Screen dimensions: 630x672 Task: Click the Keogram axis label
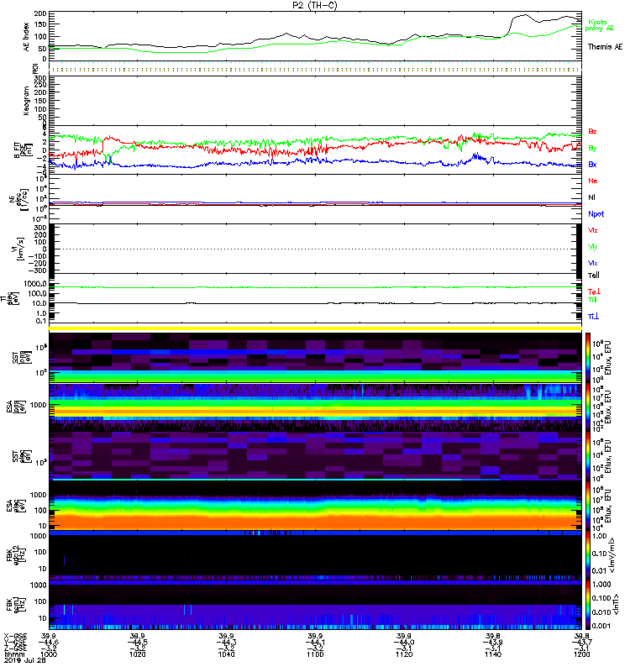(x=26, y=101)
